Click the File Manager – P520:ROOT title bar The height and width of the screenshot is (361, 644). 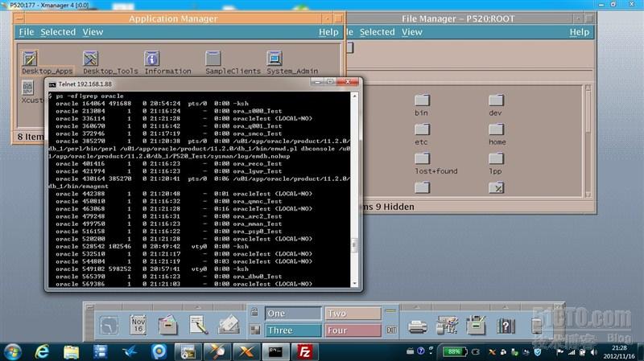[458, 18]
